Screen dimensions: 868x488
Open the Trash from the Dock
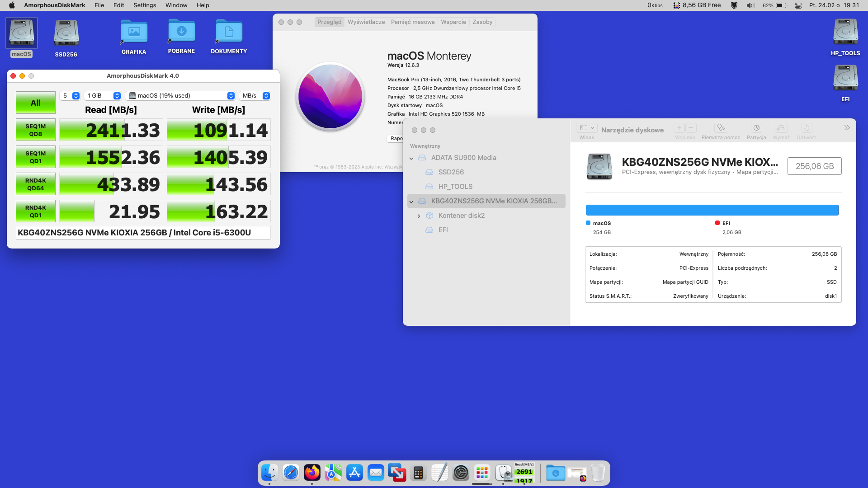pos(598,473)
